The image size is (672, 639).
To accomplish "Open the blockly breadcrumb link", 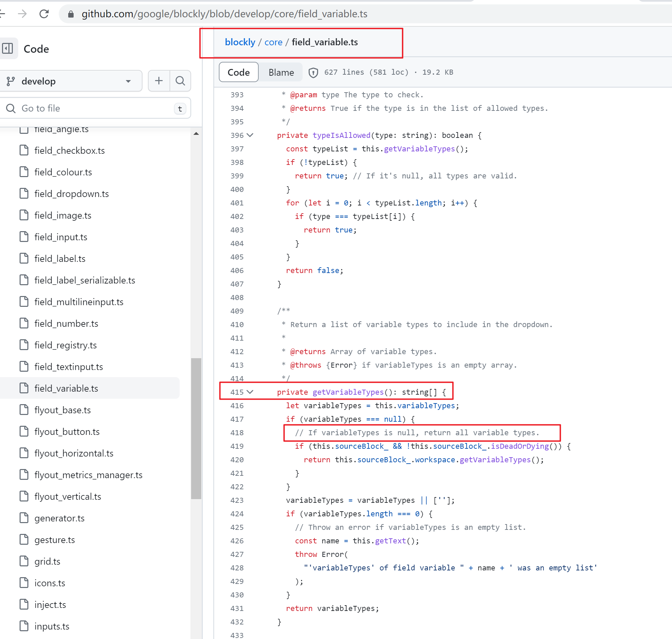I will point(240,42).
